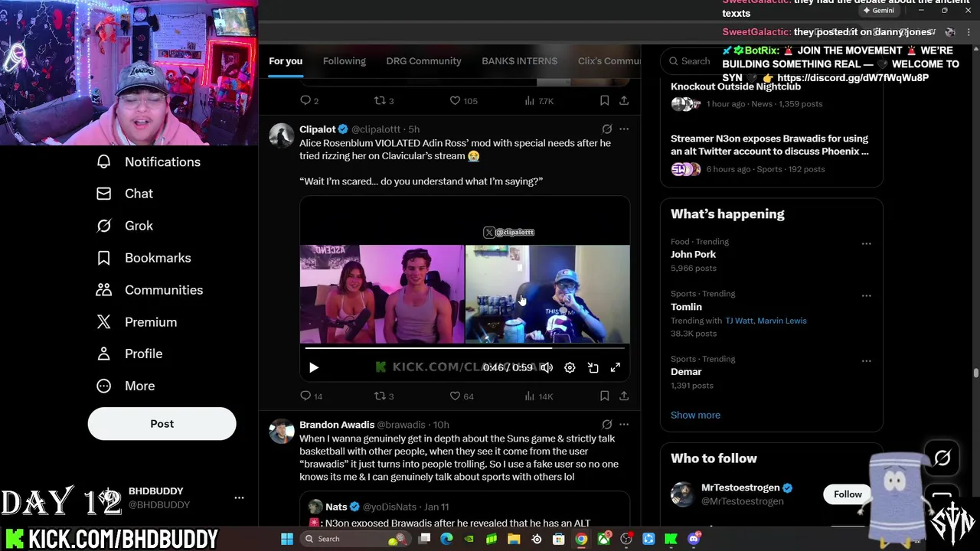Repost the Clipalot post
980x551 pixels.
(384, 396)
